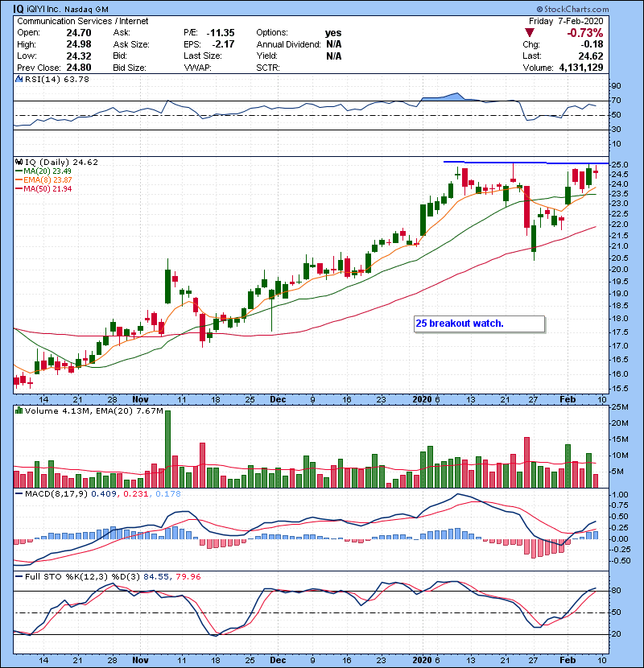
Task: Click the stochastic 80 axis label
Action: (x=617, y=591)
